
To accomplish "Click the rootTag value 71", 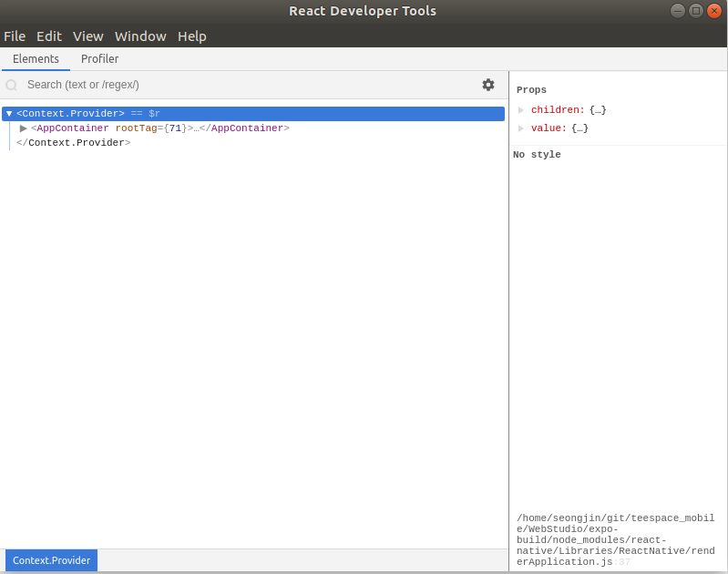I will [x=175, y=128].
